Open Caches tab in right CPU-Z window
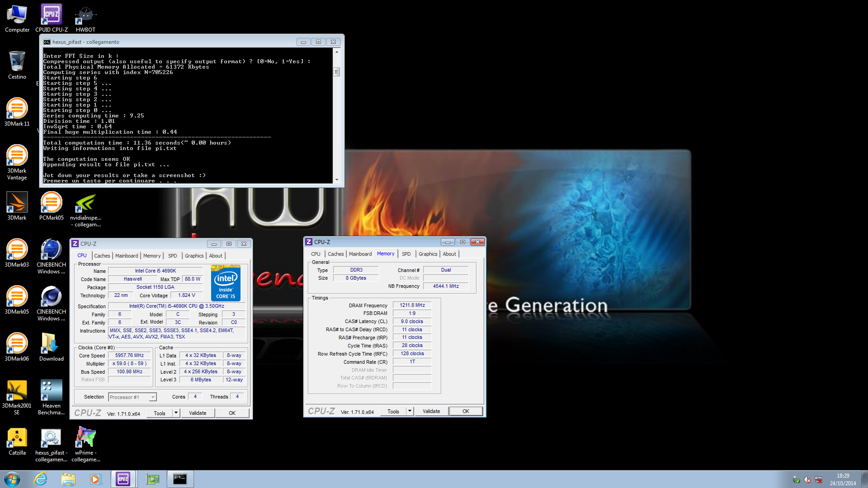The height and width of the screenshot is (488, 868). click(x=336, y=254)
